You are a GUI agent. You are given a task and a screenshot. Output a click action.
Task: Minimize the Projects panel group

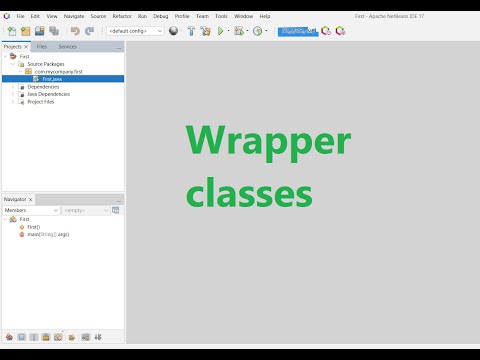[119, 48]
